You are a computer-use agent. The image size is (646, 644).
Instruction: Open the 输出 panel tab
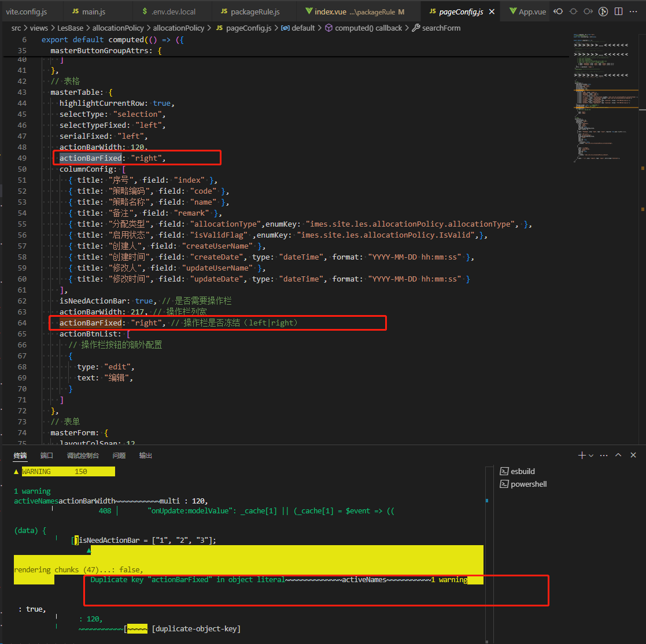coord(145,456)
